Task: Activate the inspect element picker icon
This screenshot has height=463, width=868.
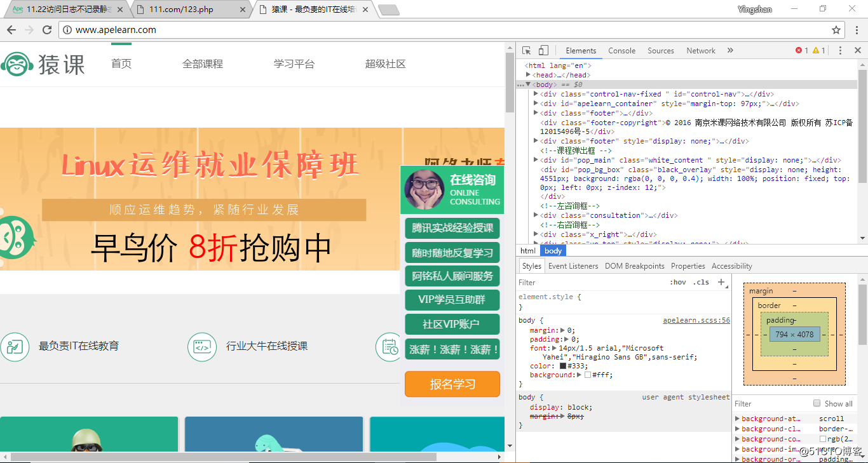Action: click(527, 51)
